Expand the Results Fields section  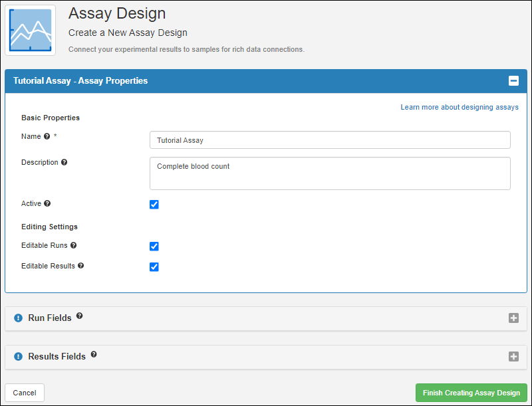pyautogui.click(x=513, y=357)
